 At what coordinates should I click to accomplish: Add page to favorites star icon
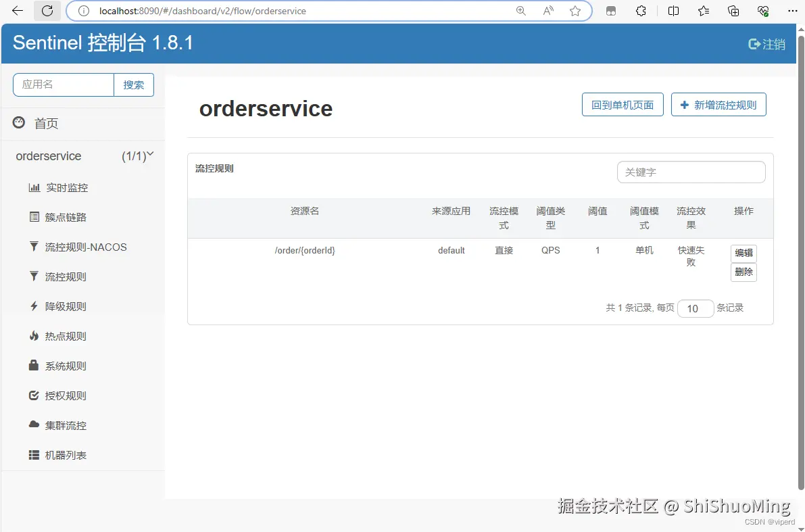tap(575, 11)
